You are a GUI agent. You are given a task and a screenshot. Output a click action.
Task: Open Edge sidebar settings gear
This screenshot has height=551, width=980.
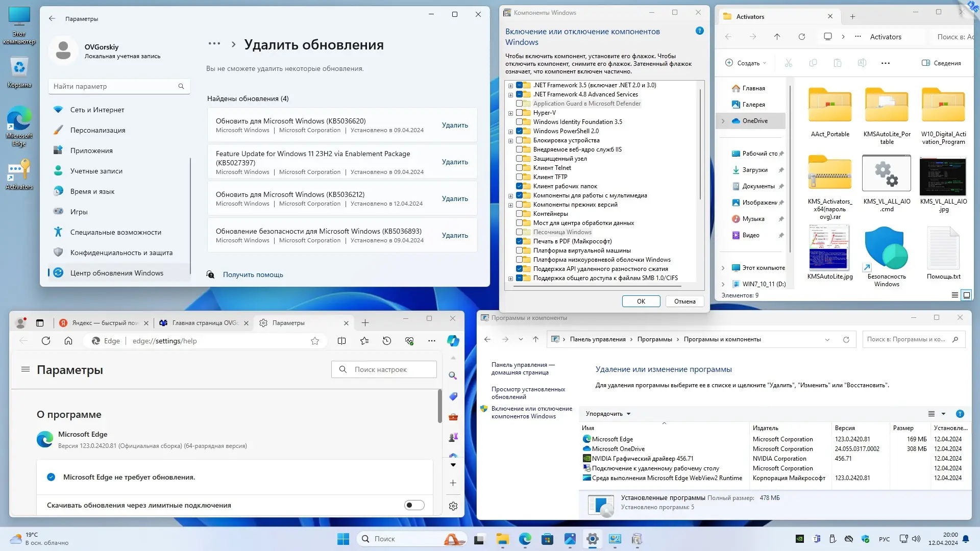click(453, 506)
